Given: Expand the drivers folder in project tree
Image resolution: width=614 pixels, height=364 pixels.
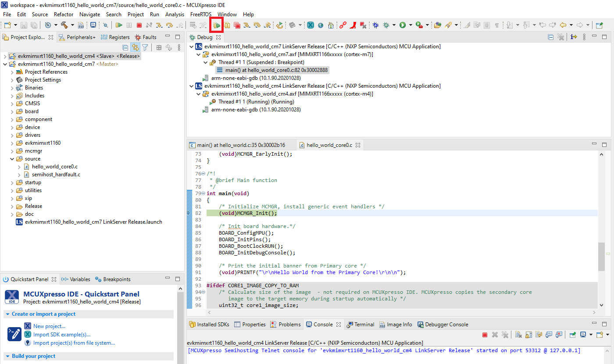Looking at the screenshot, I should tap(12, 135).
